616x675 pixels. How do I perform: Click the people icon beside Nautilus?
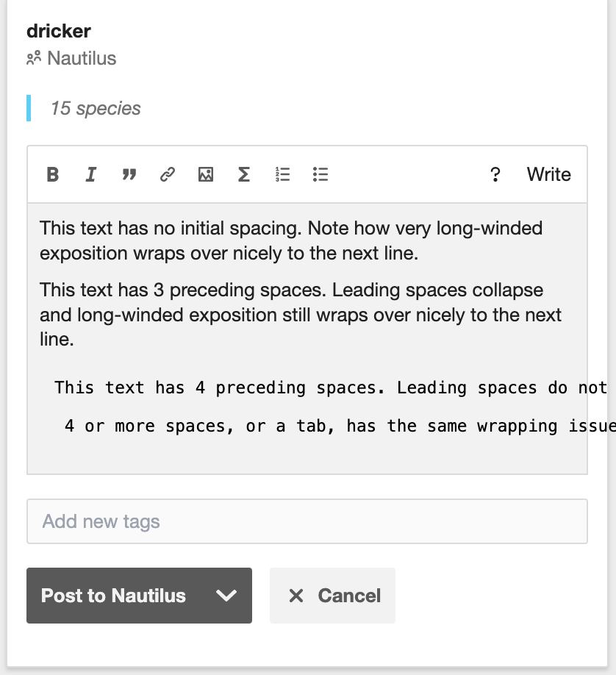32,58
